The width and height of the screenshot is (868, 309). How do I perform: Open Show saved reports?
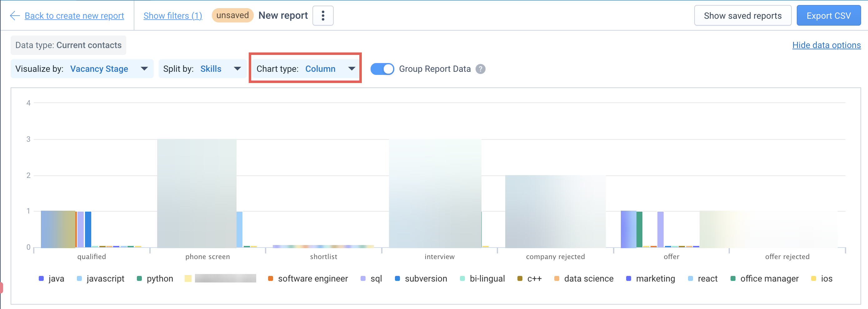point(742,16)
